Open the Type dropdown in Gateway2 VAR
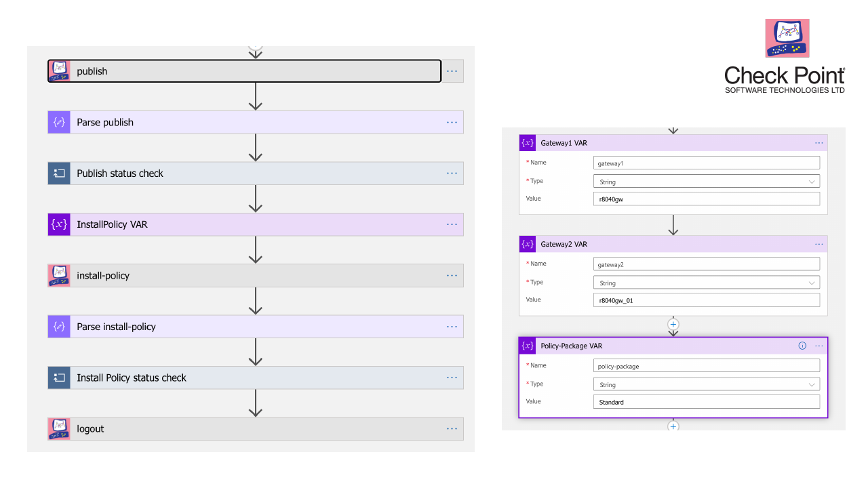This screenshot has width=868, height=488. tap(706, 283)
